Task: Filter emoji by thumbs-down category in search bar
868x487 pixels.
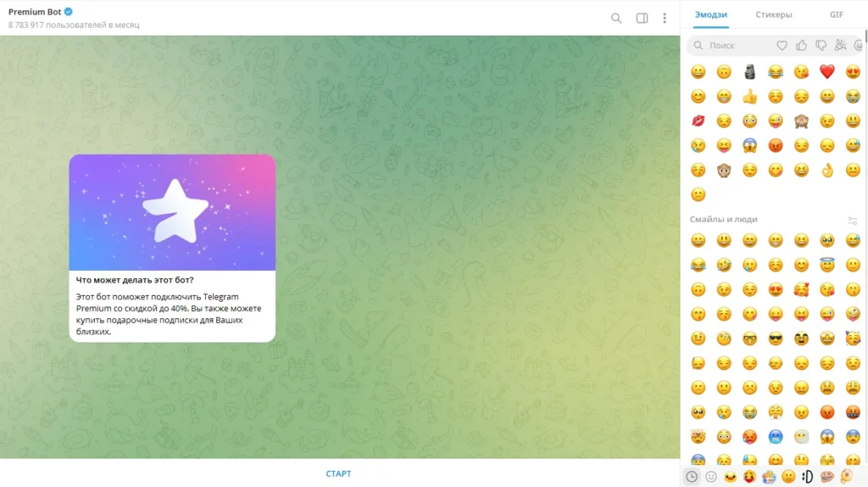Action: (x=821, y=46)
